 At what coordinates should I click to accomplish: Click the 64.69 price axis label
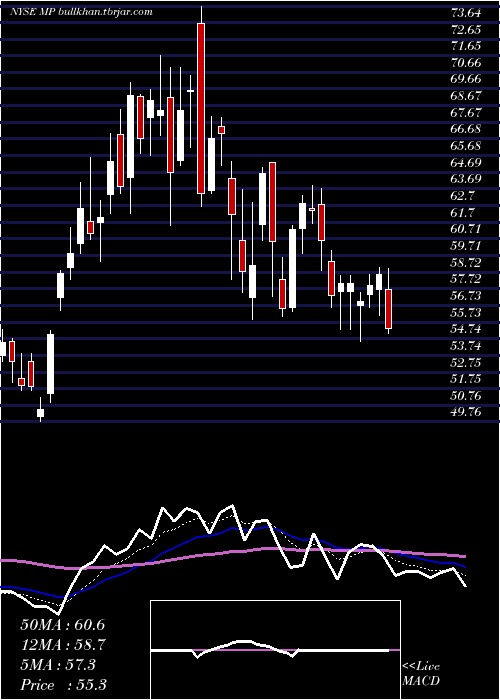pyautogui.click(x=466, y=163)
